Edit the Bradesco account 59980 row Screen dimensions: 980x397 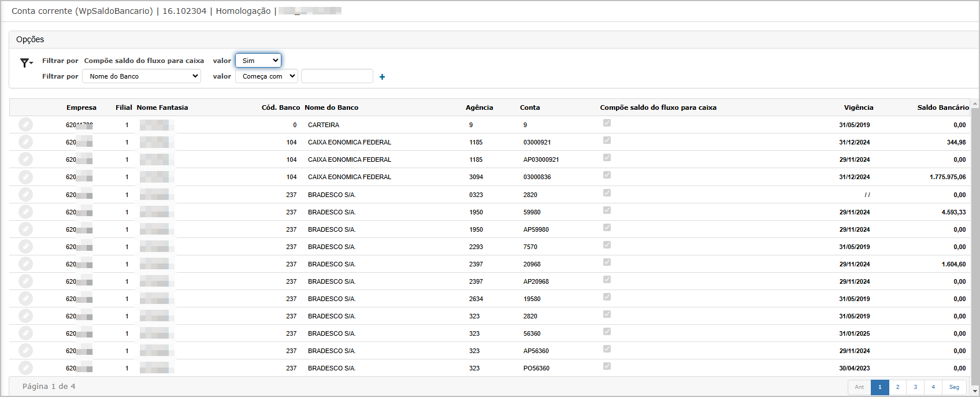(25, 212)
